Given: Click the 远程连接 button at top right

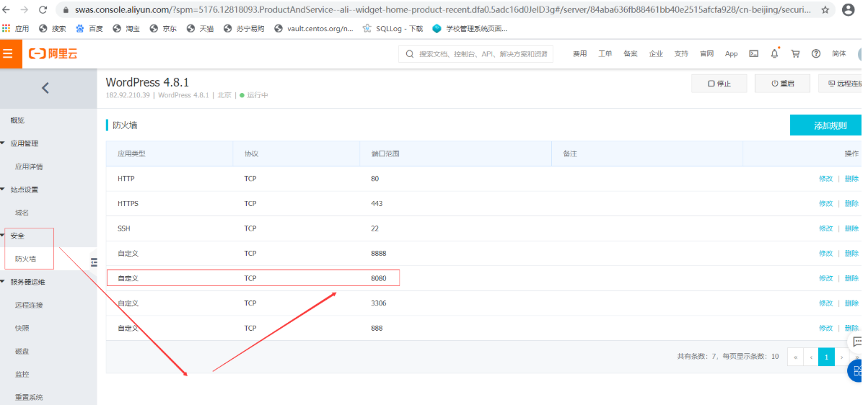Looking at the screenshot, I should pyautogui.click(x=843, y=84).
